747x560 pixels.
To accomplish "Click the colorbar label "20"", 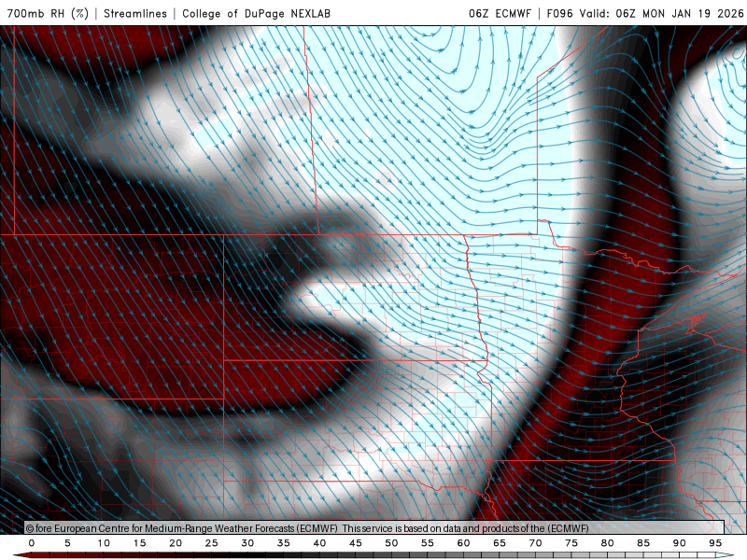I will point(176,543).
